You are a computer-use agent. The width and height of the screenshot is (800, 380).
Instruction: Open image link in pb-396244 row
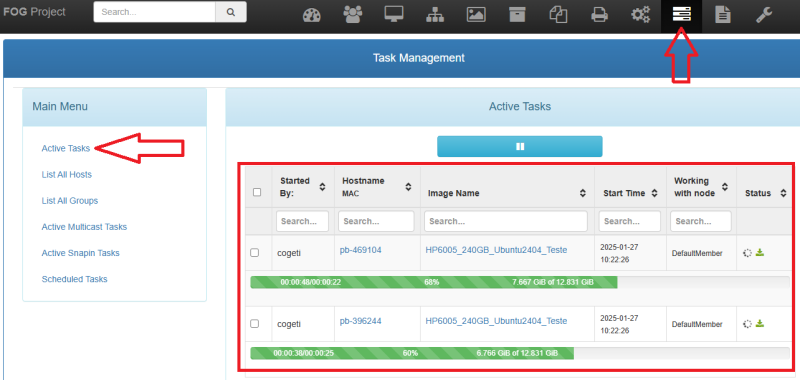(496, 321)
